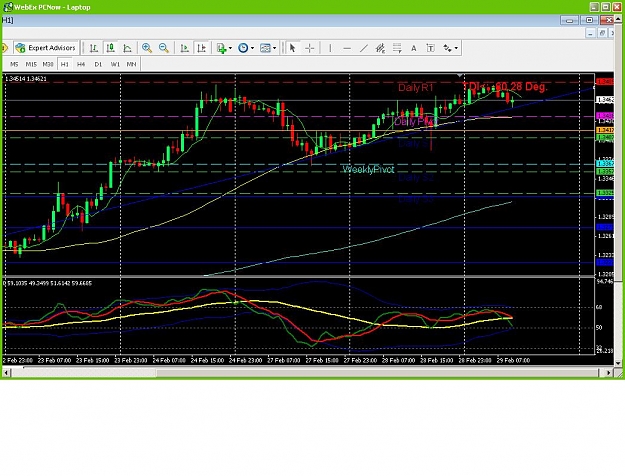Switch chart to candlestick mode
625x476 pixels.
(x=110, y=48)
